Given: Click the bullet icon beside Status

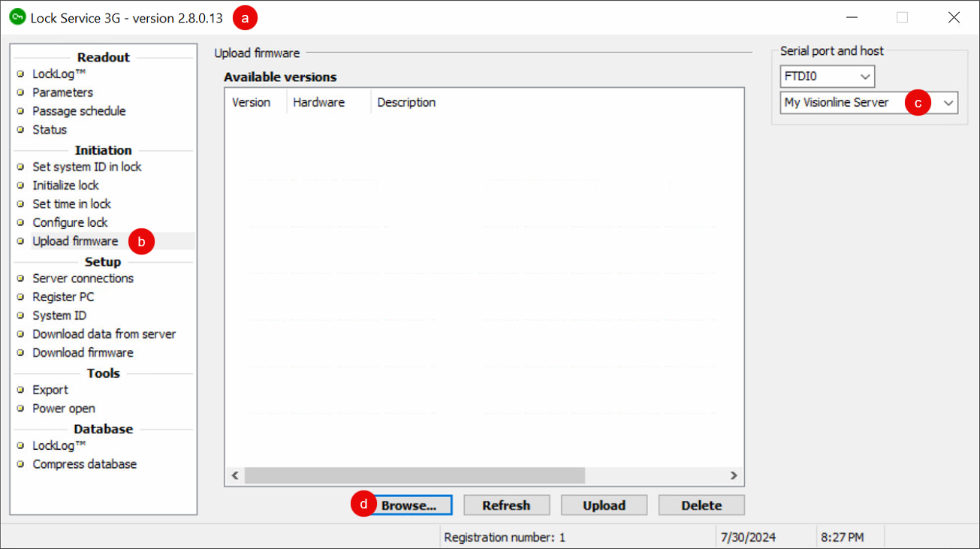Looking at the screenshot, I should (x=21, y=130).
